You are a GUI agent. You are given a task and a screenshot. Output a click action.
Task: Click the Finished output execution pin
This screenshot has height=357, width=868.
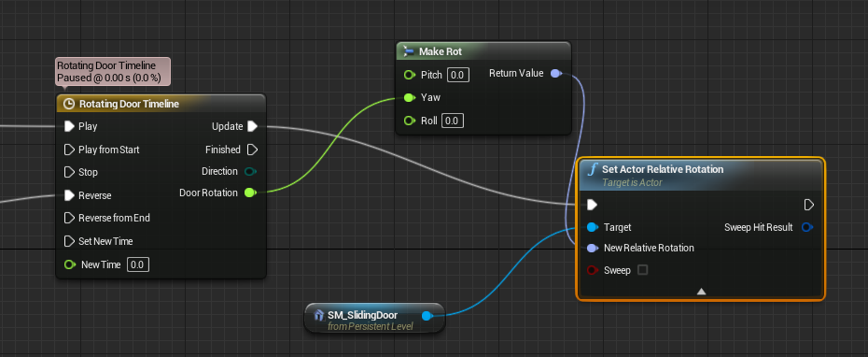[x=252, y=150]
